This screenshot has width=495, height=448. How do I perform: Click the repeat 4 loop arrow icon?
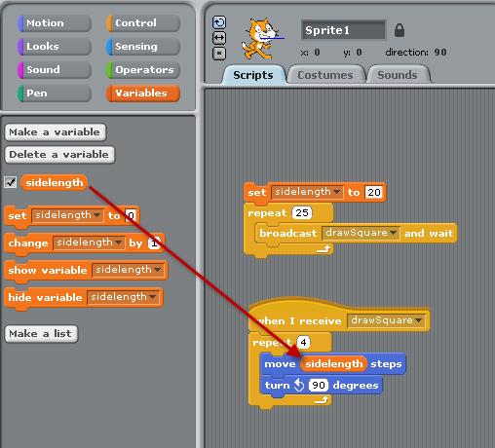[322, 400]
